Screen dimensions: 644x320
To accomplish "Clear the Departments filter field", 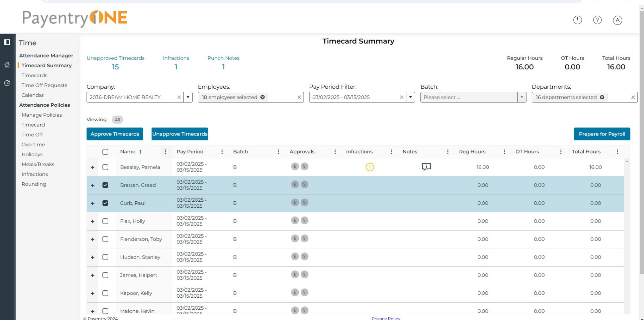I will [633, 97].
